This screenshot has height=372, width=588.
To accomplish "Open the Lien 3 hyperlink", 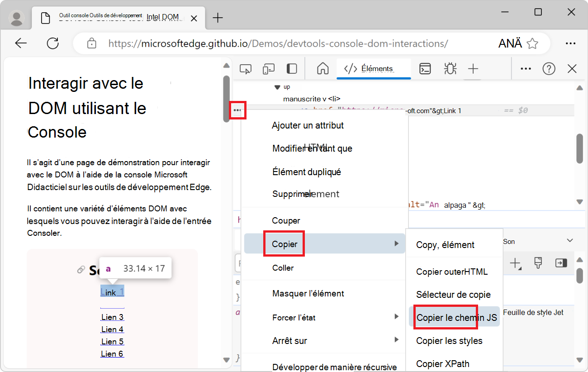I will pos(112,317).
